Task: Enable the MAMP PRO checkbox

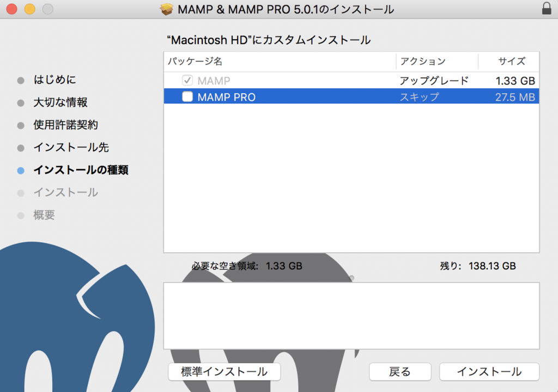Action: coord(187,96)
